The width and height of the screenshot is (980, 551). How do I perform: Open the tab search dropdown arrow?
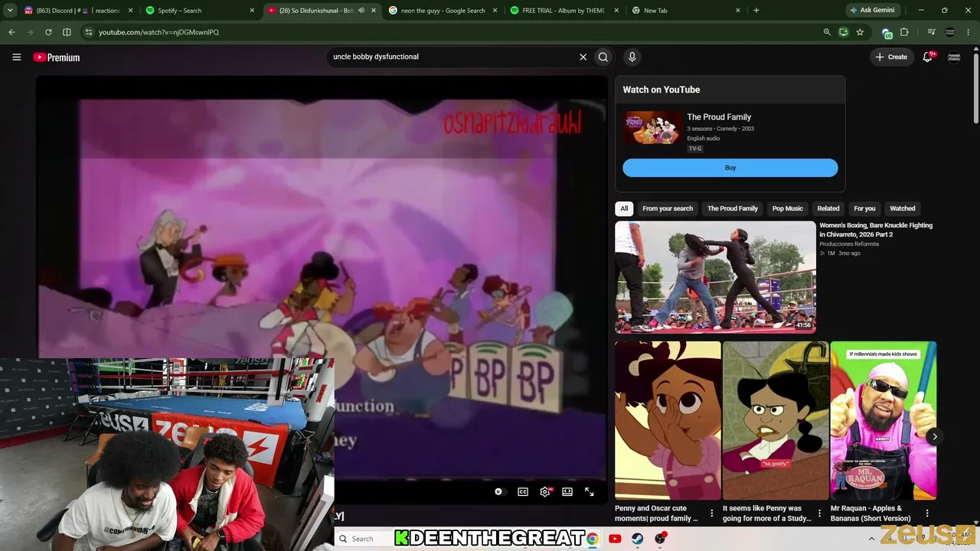click(10, 11)
